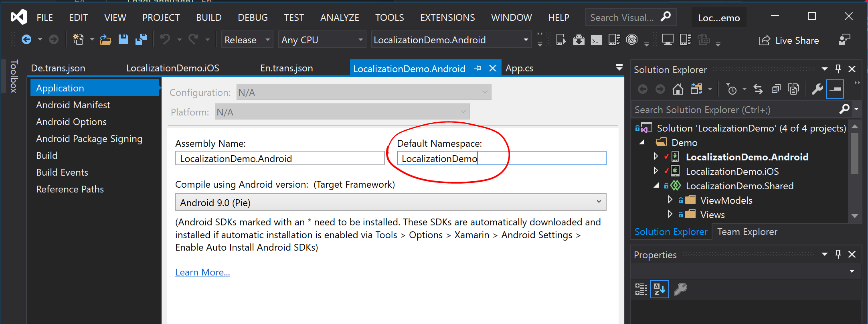Toggle the Preview Selected Items button
The image size is (868, 324).
click(835, 89)
